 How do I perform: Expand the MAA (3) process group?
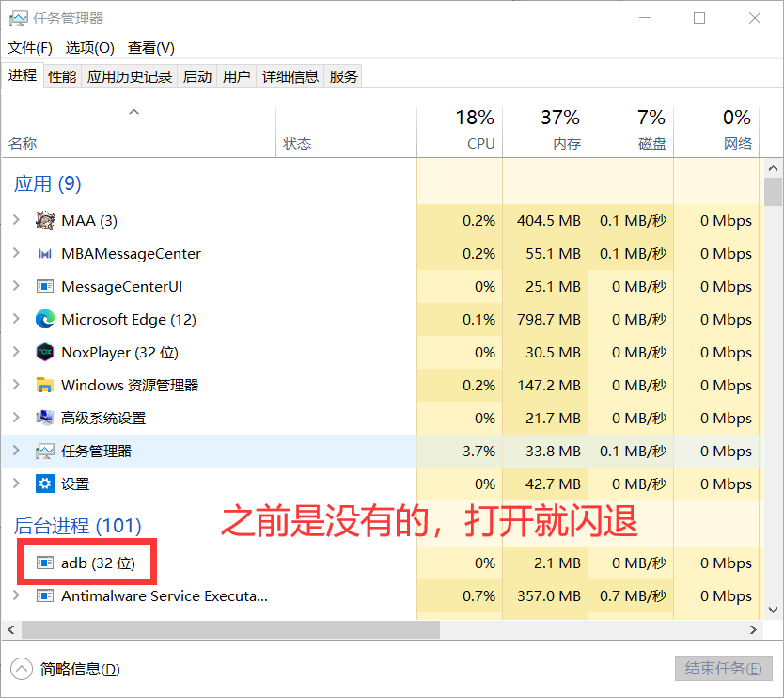coord(16,220)
